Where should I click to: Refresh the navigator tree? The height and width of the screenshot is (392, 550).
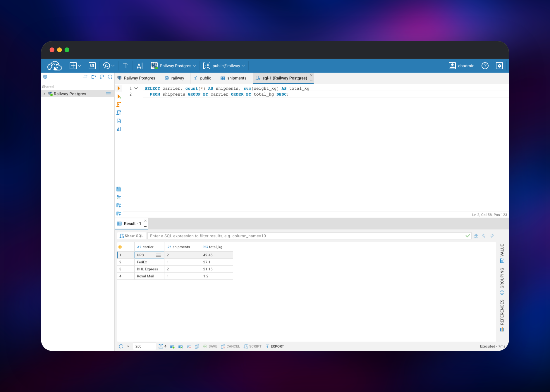point(110,77)
